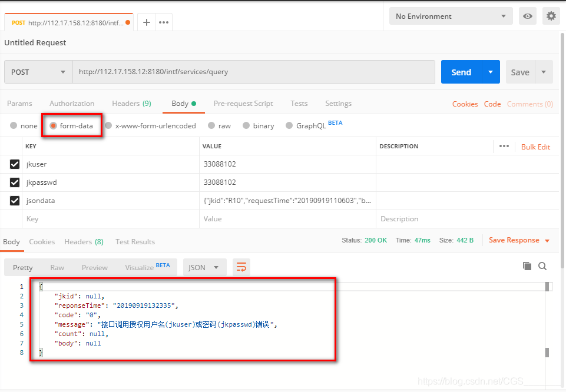Create a new request tab with plus icon

click(x=145, y=22)
